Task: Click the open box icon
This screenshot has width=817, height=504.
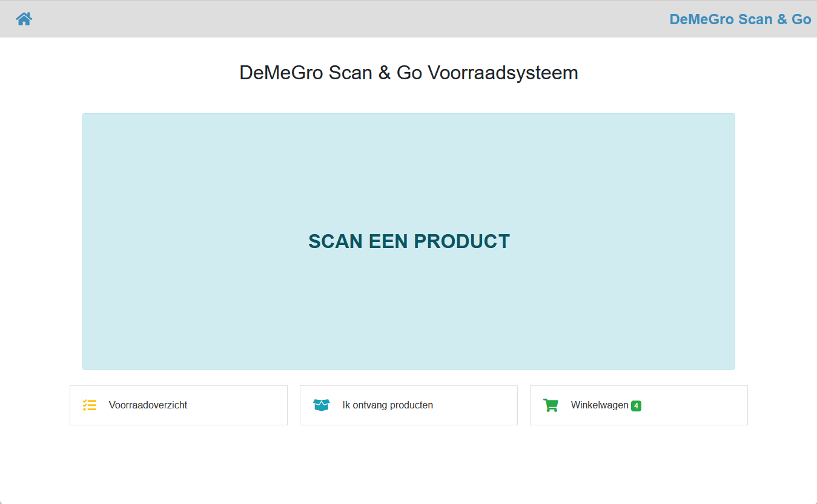Action: 322,405
